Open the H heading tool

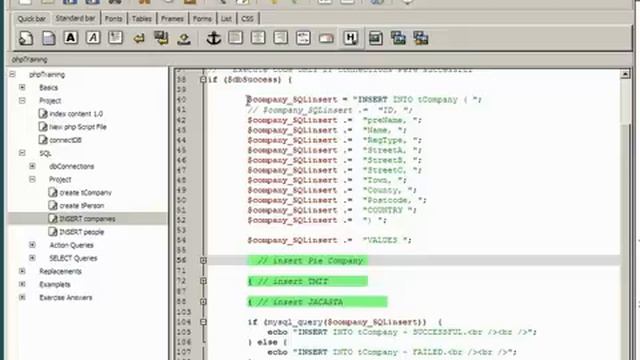coord(350,38)
